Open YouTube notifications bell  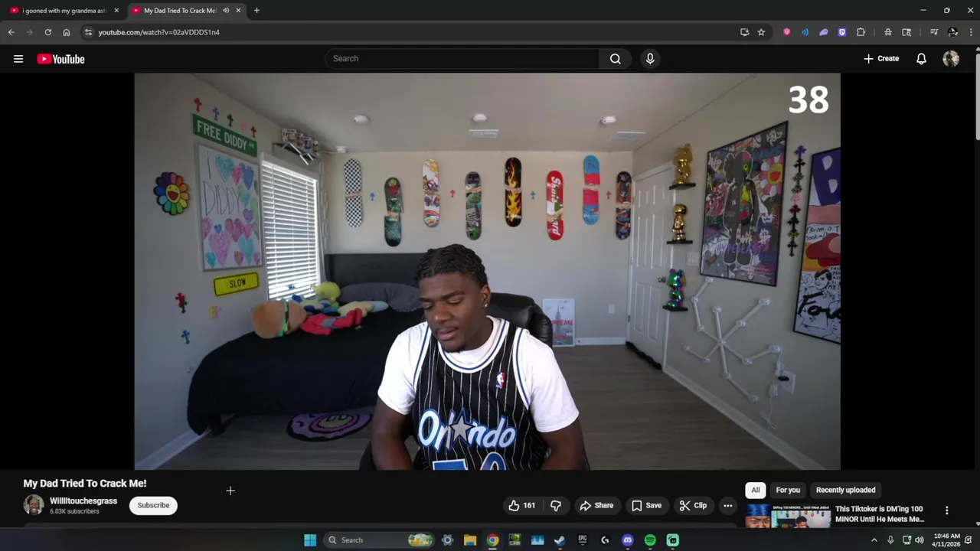921,59
